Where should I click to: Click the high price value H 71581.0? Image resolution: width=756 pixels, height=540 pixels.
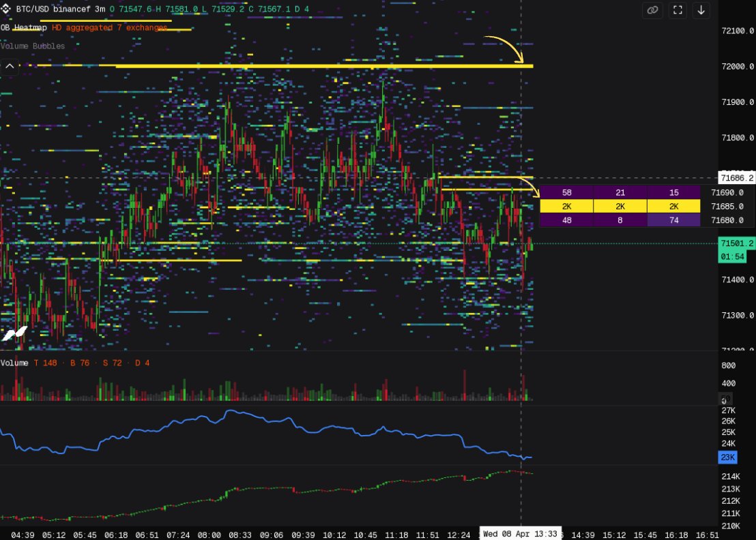tap(177, 9)
